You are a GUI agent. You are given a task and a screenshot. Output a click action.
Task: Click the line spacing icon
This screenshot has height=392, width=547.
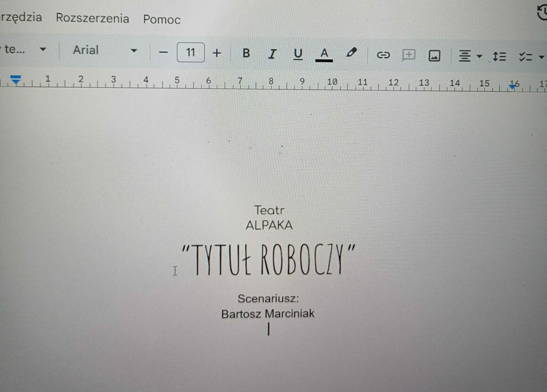coord(499,57)
